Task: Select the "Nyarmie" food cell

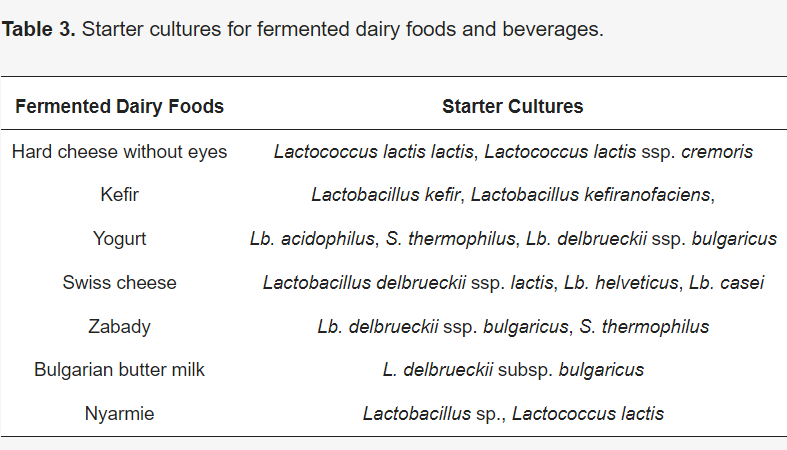Action: (x=119, y=413)
